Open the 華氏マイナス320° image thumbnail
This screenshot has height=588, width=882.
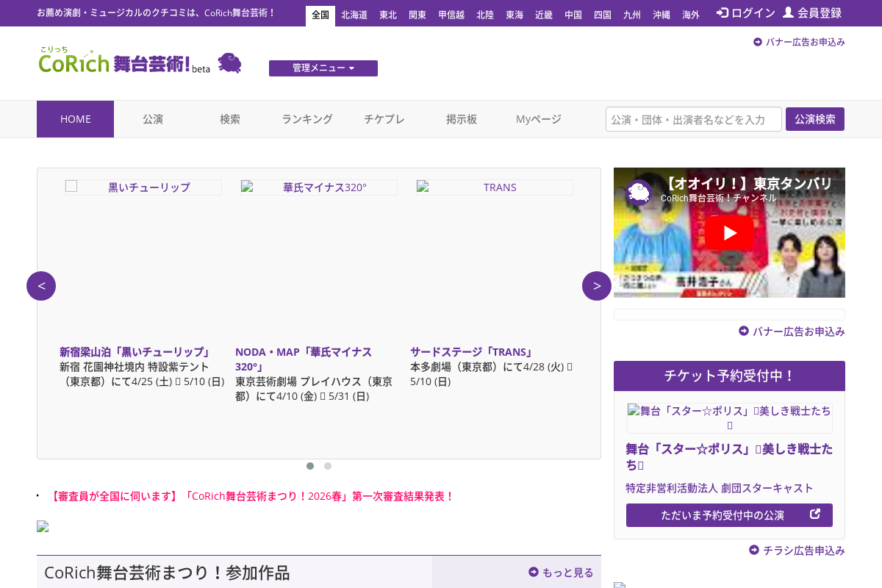pos(319,187)
